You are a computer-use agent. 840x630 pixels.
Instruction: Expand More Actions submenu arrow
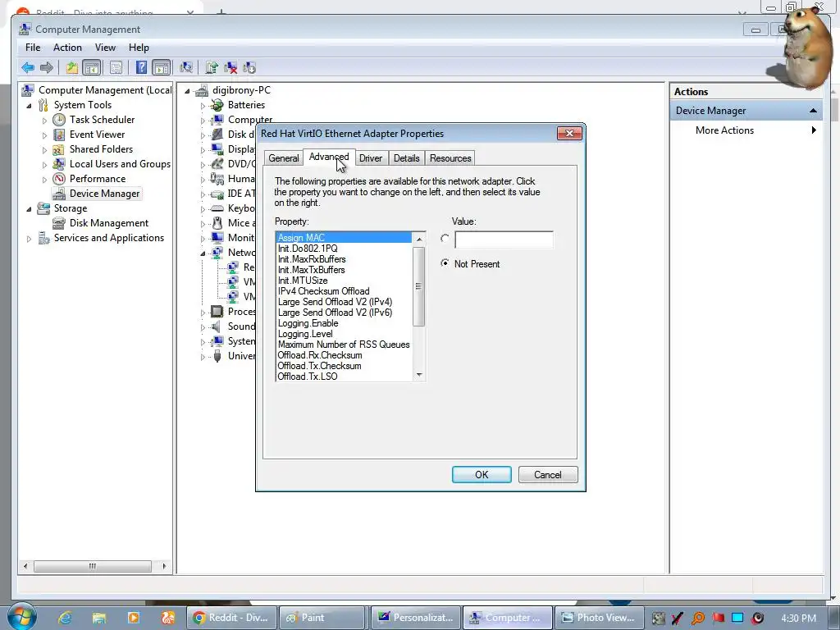coord(814,130)
